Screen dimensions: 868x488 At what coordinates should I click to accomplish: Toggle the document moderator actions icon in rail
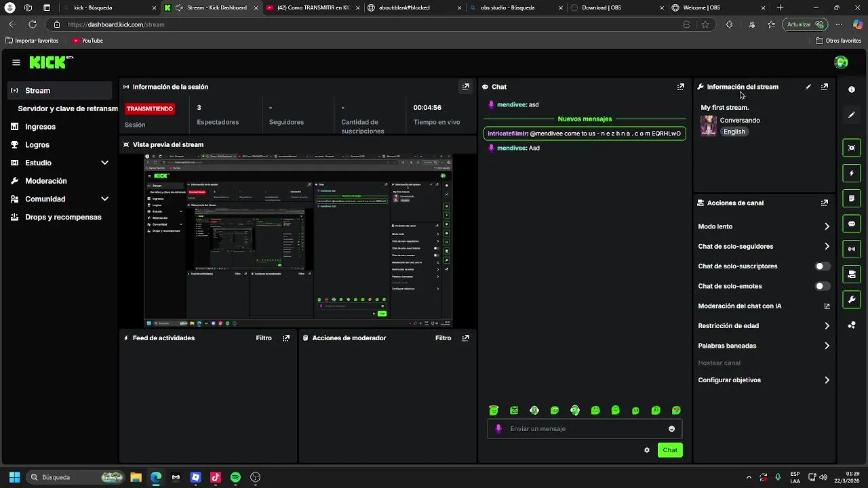852,199
